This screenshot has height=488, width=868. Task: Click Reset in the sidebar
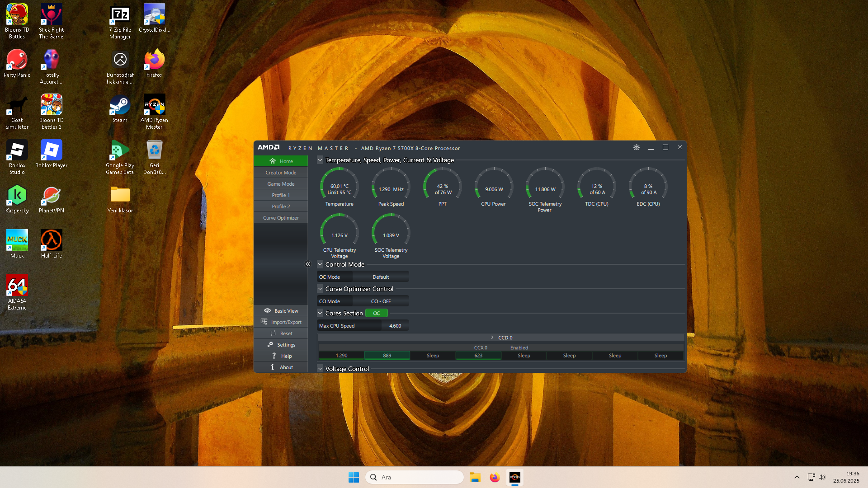pyautogui.click(x=281, y=333)
